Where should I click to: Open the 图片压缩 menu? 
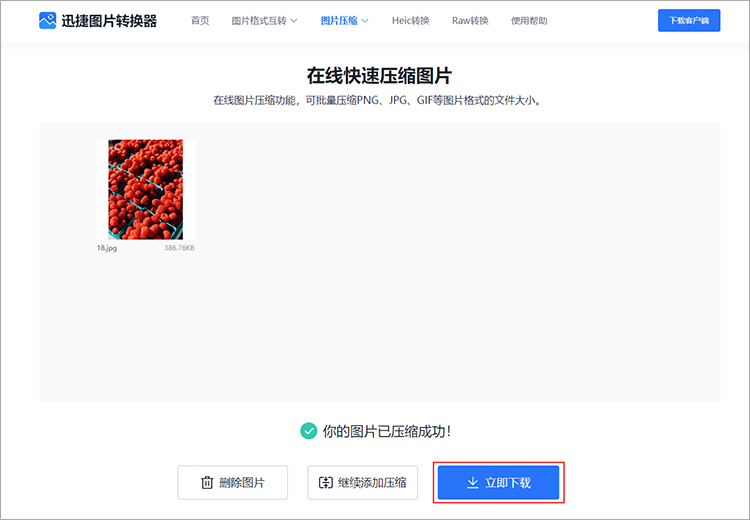pos(344,21)
